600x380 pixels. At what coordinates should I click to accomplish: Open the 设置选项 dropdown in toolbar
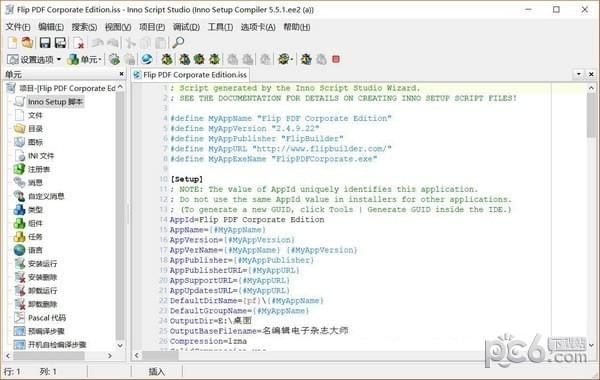(x=34, y=59)
